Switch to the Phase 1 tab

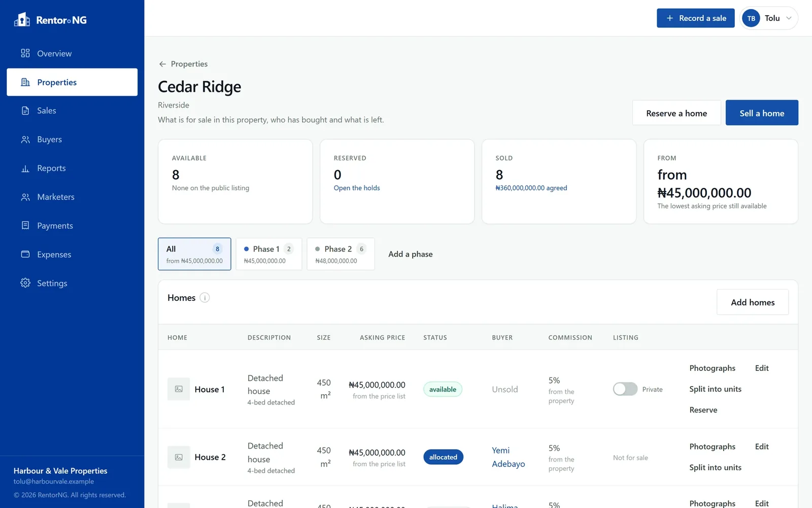(269, 254)
